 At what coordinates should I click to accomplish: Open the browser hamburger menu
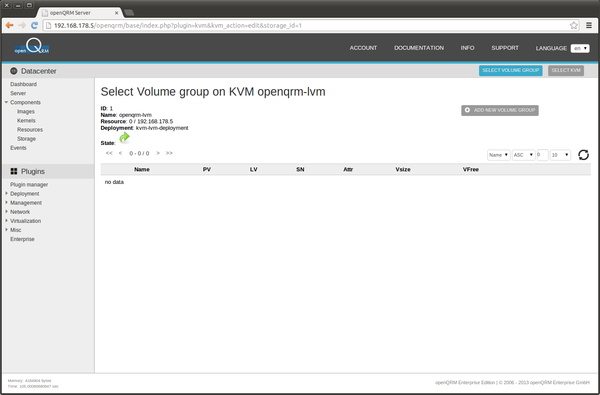[589, 26]
